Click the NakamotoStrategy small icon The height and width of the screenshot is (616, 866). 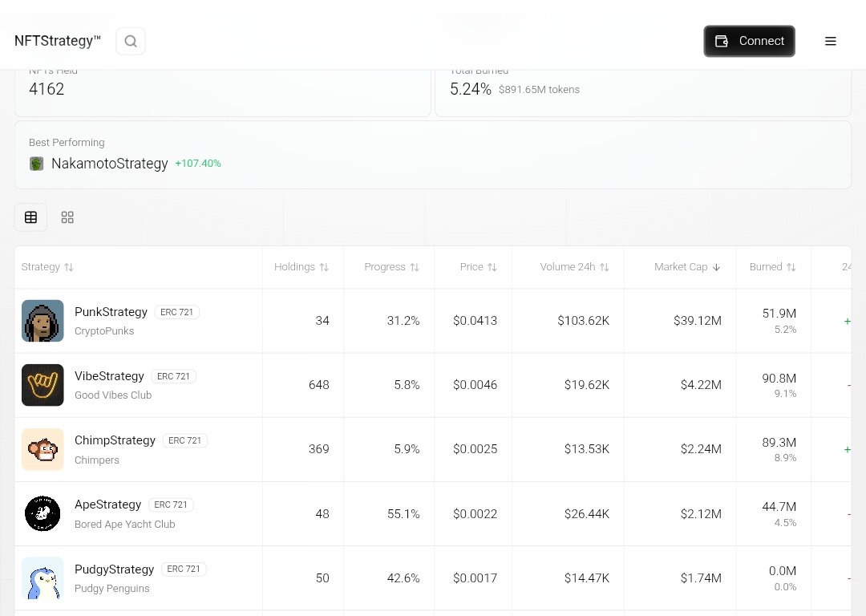tap(36, 164)
